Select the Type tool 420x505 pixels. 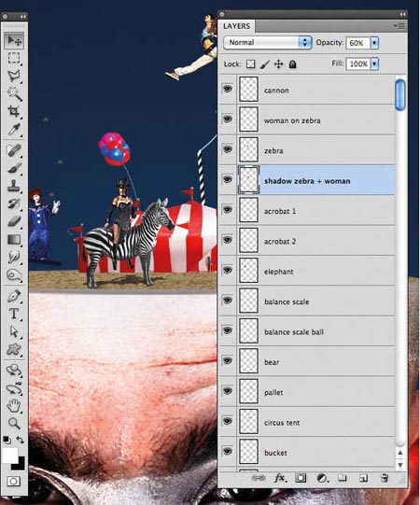14,314
